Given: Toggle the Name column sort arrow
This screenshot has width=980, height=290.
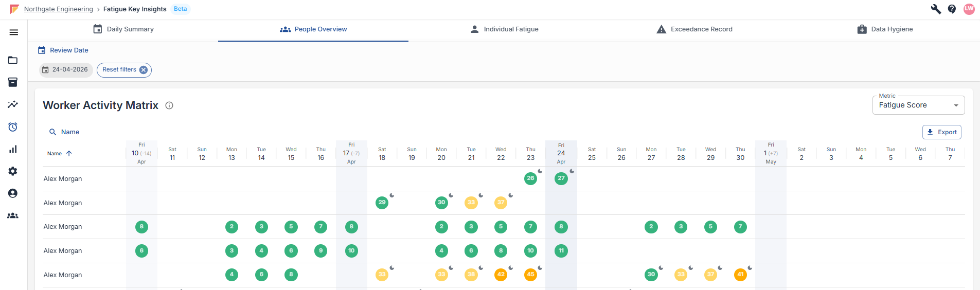Looking at the screenshot, I should click(69, 153).
